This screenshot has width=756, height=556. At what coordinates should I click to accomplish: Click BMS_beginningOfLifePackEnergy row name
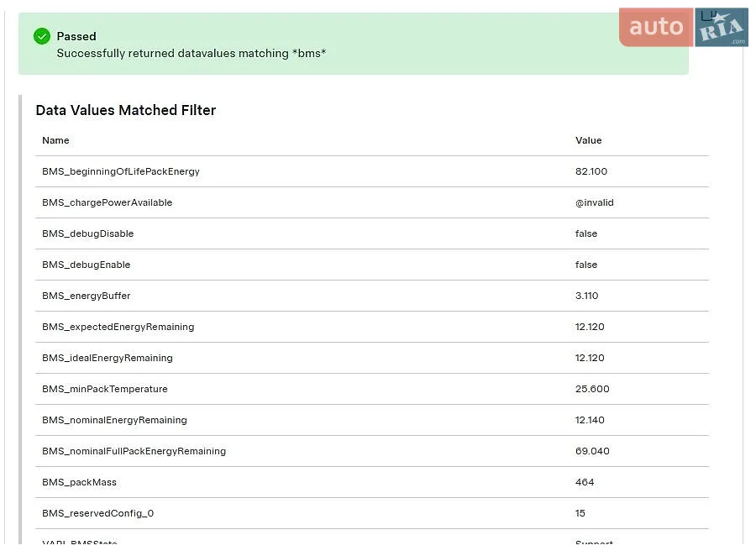120,171
